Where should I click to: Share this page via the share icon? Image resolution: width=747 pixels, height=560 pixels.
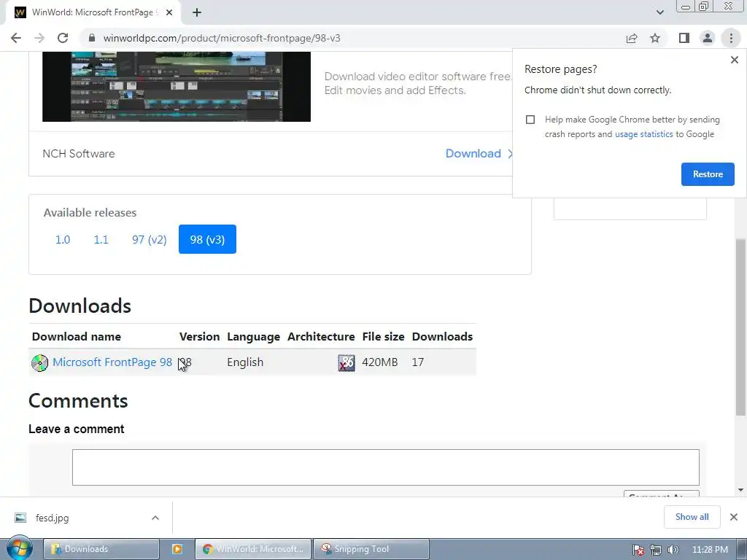(632, 38)
